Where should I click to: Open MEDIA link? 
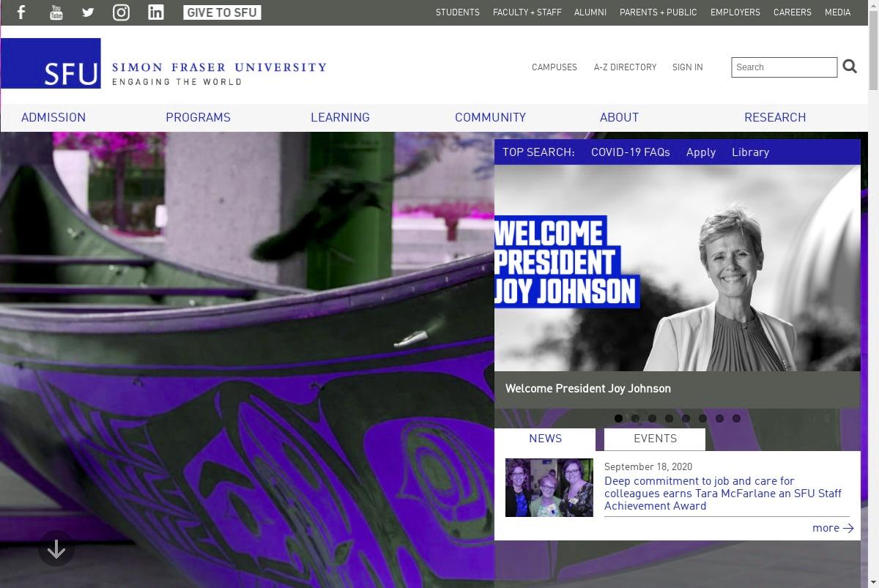point(838,12)
